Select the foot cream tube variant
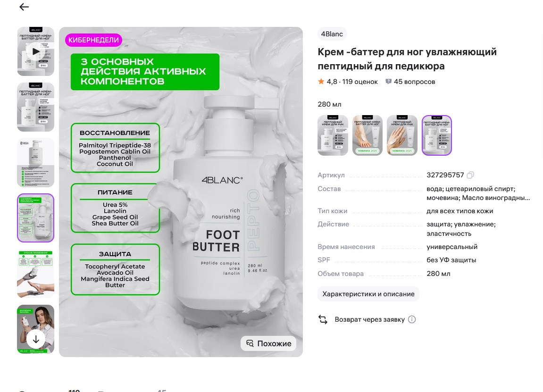The height and width of the screenshot is (392, 543). (x=368, y=135)
